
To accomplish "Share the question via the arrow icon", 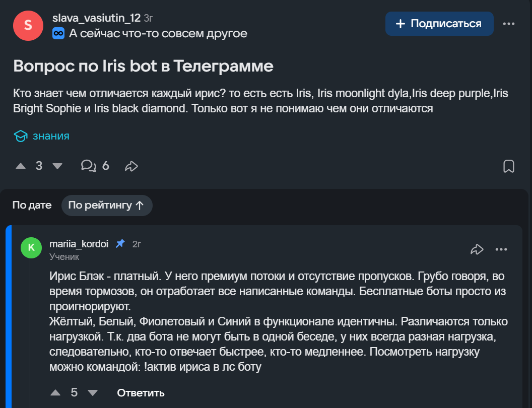I will point(131,166).
